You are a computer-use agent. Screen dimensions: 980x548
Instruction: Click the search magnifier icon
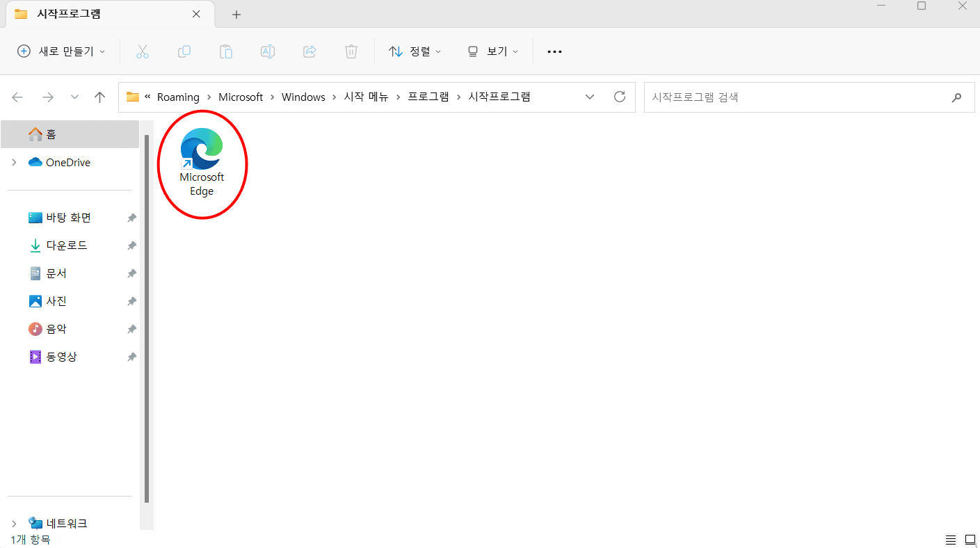click(957, 97)
